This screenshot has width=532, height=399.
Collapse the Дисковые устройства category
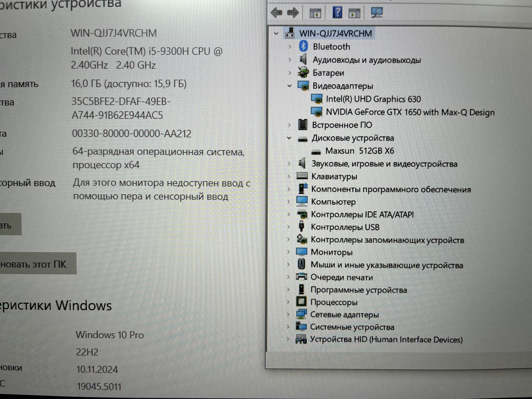pyautogui.click(x=289, y=138)
